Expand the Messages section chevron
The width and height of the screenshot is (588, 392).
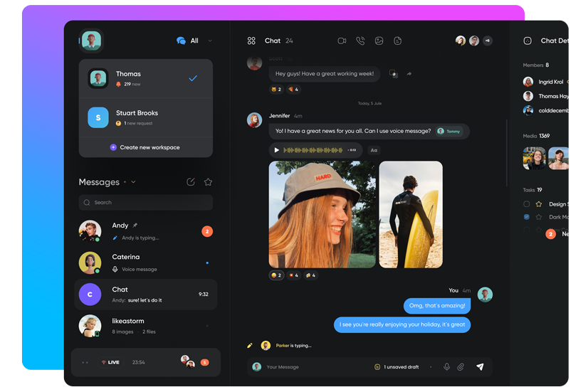(x=133, y=182)
